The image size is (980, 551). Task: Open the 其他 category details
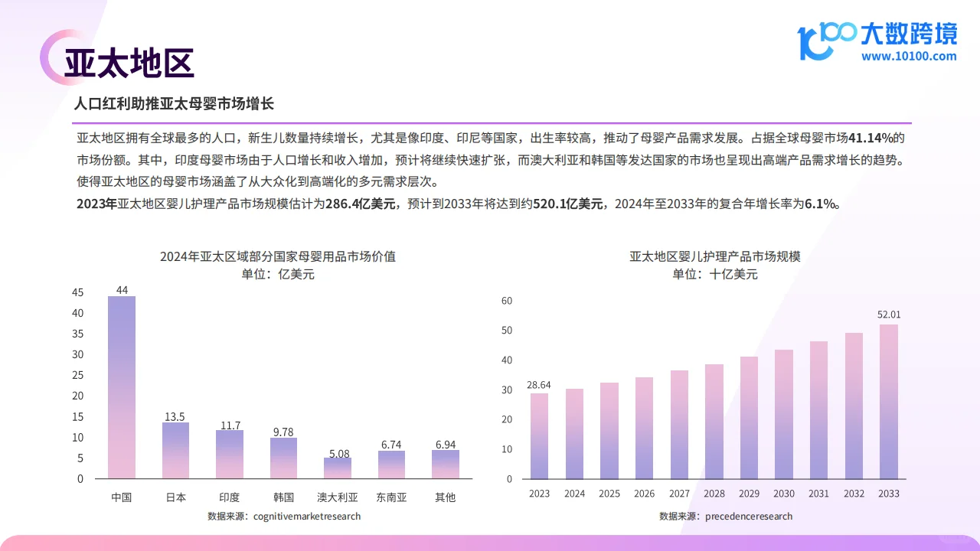point(446,464)
